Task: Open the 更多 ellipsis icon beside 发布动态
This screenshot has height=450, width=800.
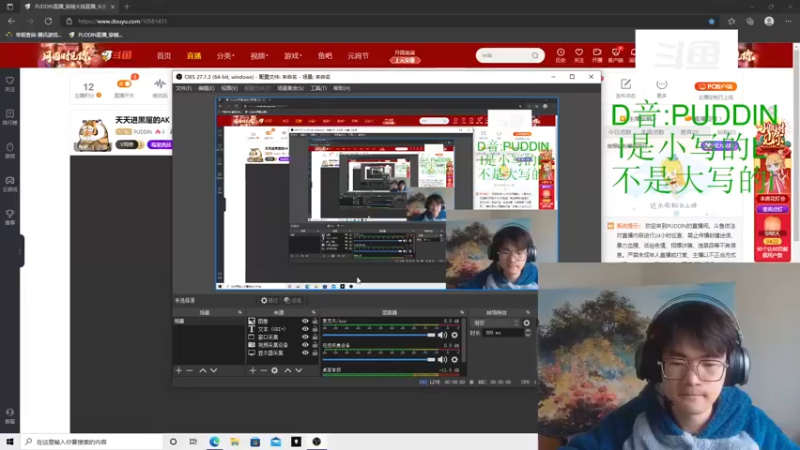Action: (x=661, y=84)
